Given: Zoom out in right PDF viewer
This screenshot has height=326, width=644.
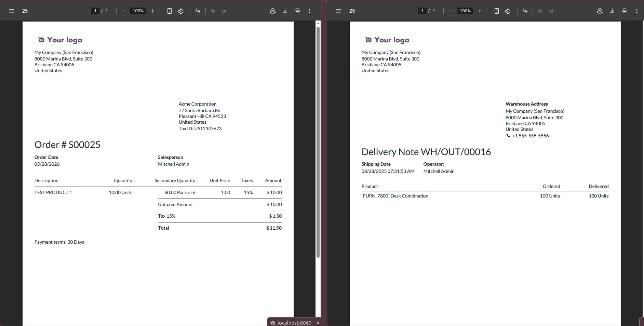Looking at the screenshot, I should pos(451,11).
